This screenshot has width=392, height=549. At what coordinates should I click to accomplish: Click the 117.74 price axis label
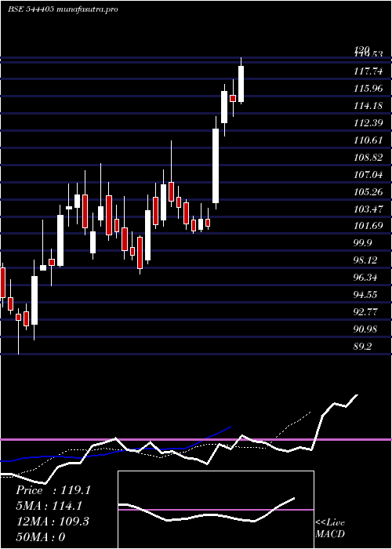tap(368, 71)
